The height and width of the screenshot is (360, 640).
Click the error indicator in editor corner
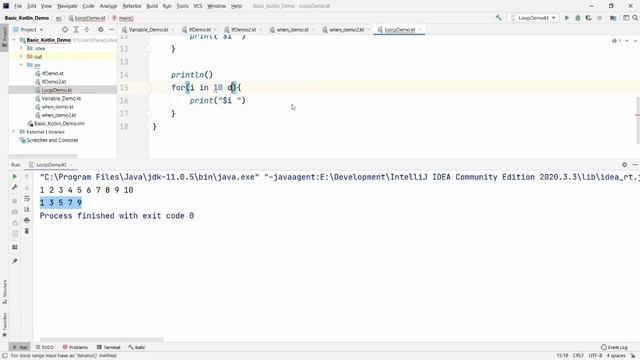point(616,41)
